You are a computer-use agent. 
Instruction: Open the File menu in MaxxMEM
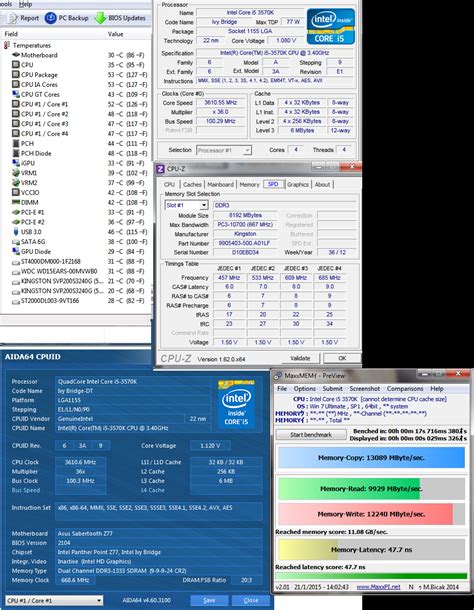pyautogui.click(x=282, y=389)
